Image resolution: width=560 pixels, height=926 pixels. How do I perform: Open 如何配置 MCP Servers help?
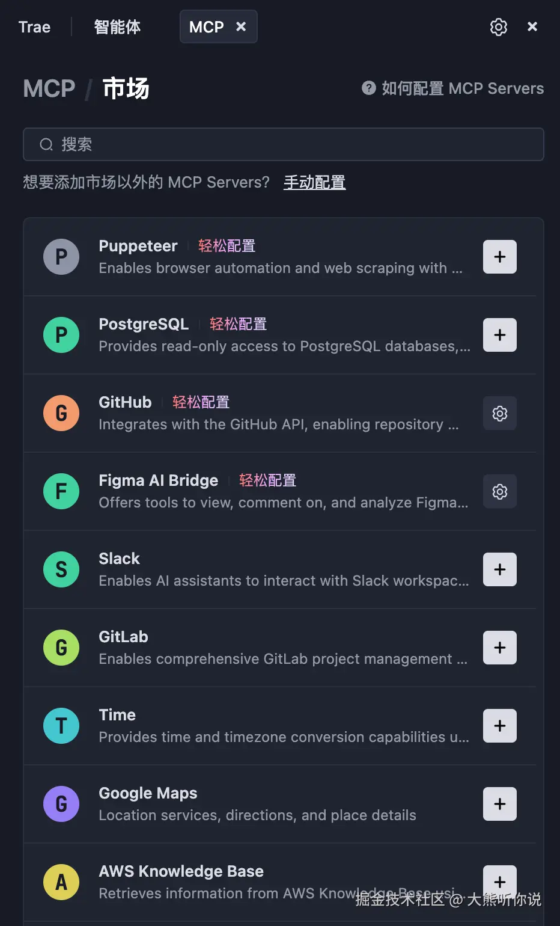[452, 88]
